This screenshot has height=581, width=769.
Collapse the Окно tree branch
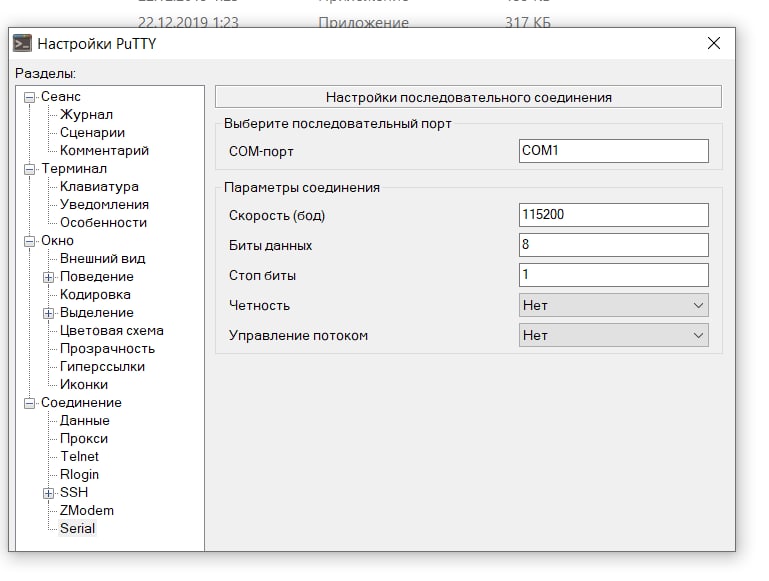(29, 241)
